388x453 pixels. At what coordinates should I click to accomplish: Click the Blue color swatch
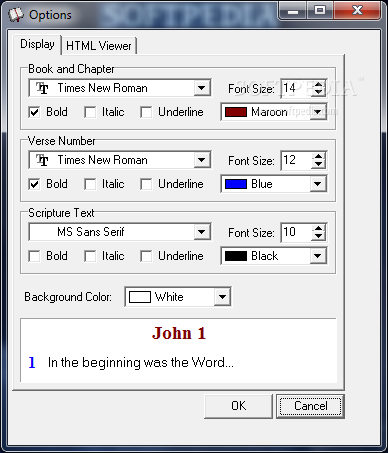[236, 184]
